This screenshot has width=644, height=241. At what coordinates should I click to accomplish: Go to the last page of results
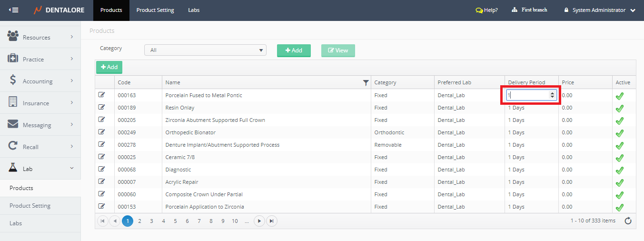tap(271, 221)
